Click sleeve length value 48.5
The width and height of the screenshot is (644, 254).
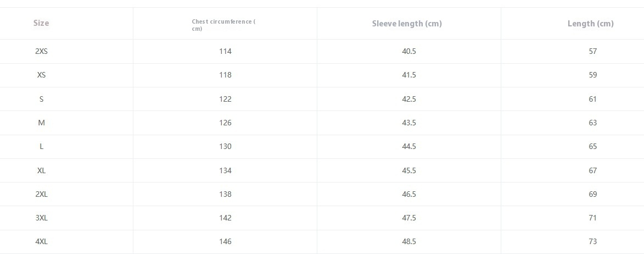coord(409,241)
